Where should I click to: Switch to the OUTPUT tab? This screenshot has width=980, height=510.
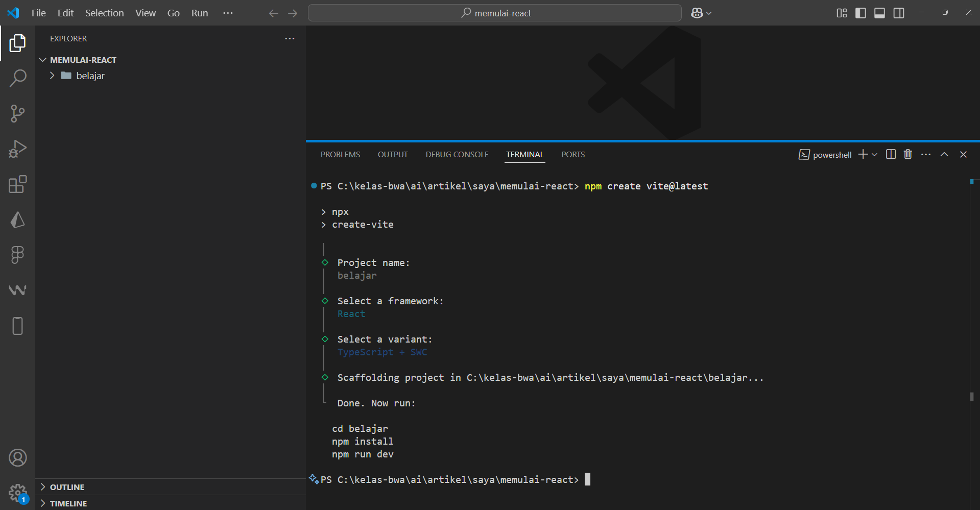(x=393, y=154)
